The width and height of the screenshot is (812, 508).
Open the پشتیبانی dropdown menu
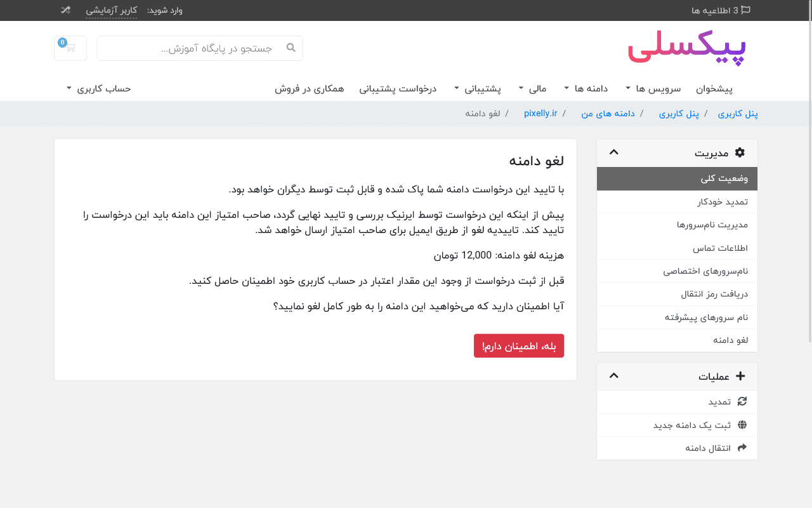(478, 88)
